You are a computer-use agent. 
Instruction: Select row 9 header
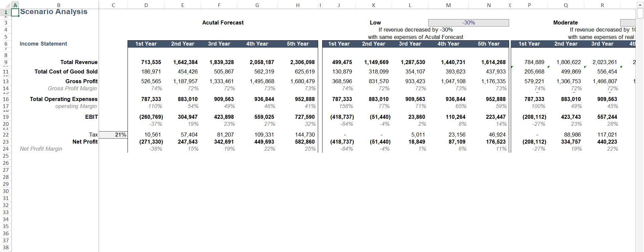[x=6, y=62]
